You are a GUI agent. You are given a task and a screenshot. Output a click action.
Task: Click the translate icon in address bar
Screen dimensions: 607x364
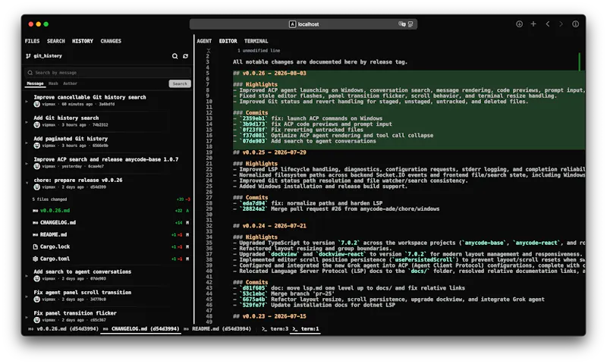[402, 24]
